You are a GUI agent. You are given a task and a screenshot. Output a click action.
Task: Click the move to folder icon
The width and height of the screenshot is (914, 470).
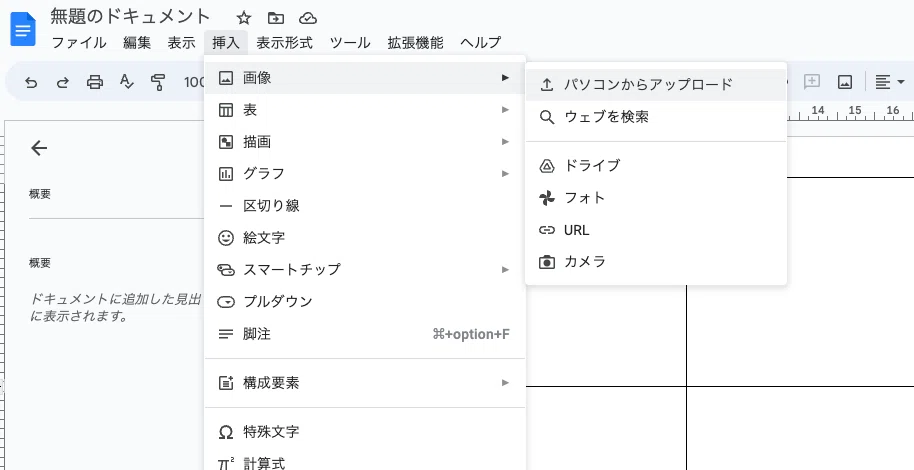tap(276, 18)
